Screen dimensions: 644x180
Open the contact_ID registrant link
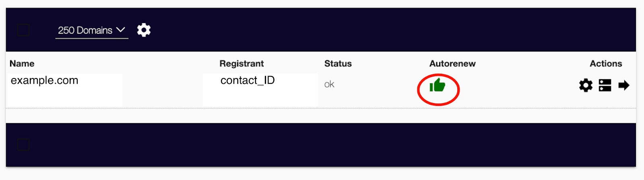[x=248, y=81]
